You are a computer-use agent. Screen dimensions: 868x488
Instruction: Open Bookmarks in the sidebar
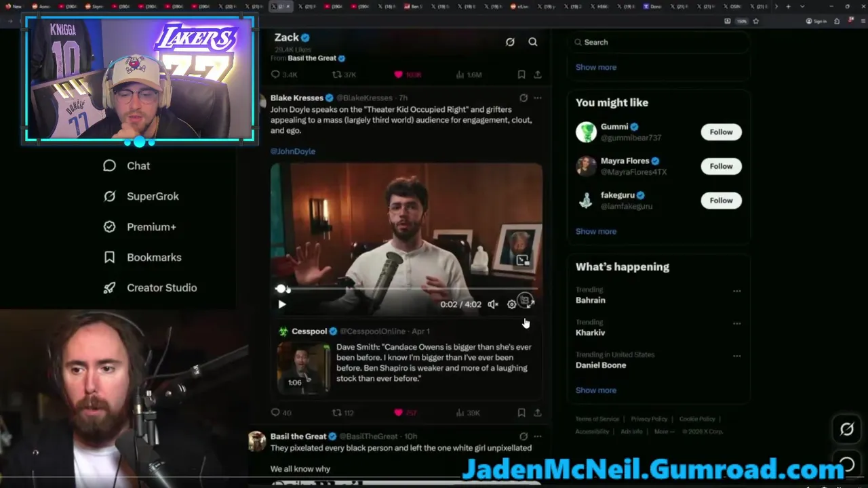[x=142, y=258]
